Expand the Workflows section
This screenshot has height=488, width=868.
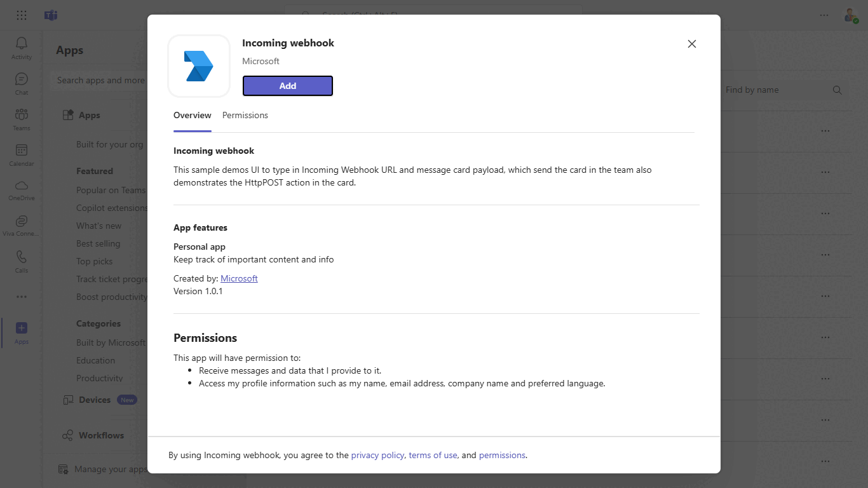(x=100, y=435)
